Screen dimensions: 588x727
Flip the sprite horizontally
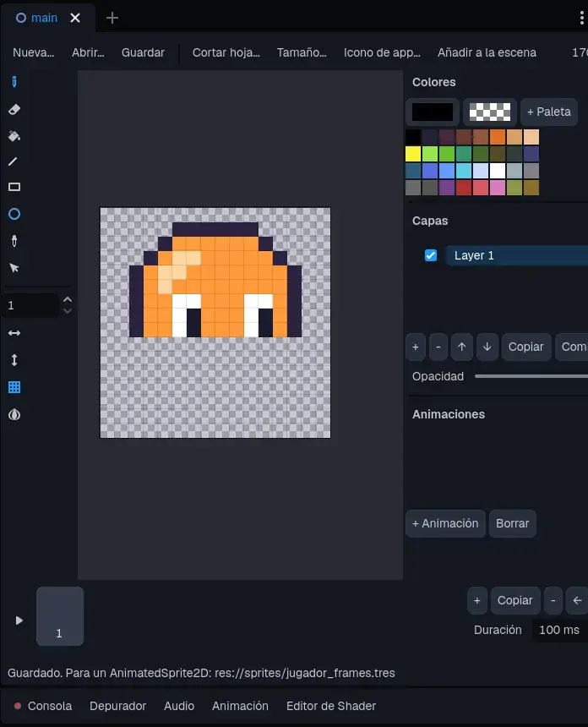click(14, 333)
